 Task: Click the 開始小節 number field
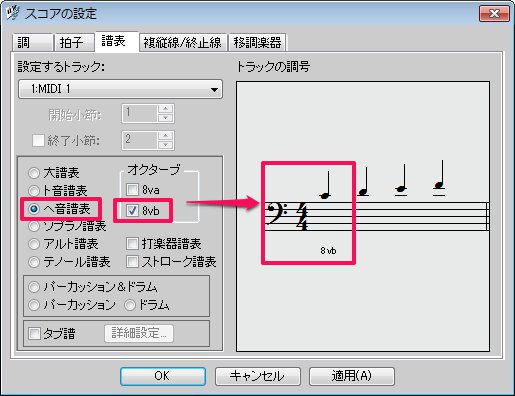(139, 114)
